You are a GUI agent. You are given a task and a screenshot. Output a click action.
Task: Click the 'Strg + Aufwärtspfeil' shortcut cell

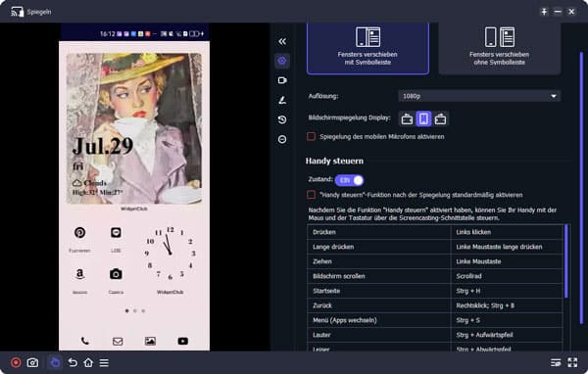point(507,335)
